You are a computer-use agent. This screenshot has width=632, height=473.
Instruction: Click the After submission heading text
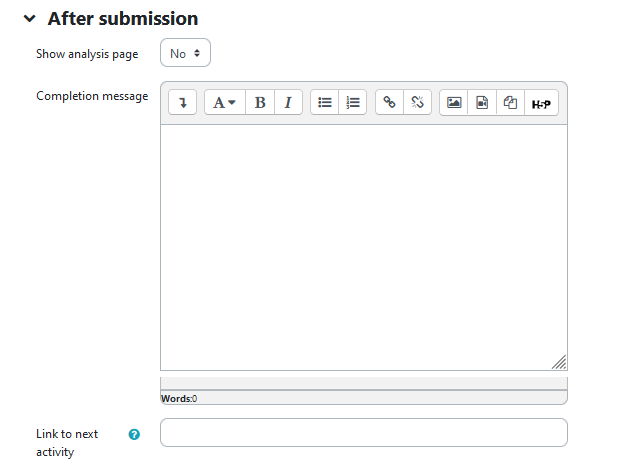[123, 19]
